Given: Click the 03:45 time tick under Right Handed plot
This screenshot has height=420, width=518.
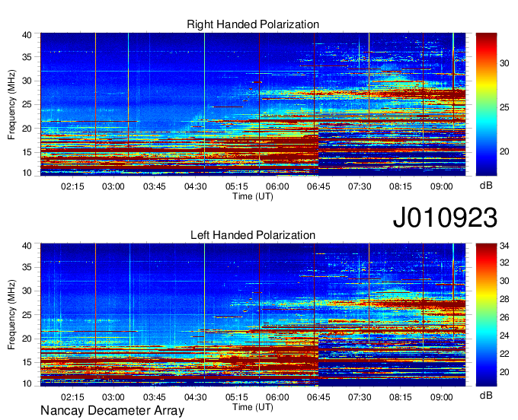Looking at the screenshot, I should coord(155,186).
